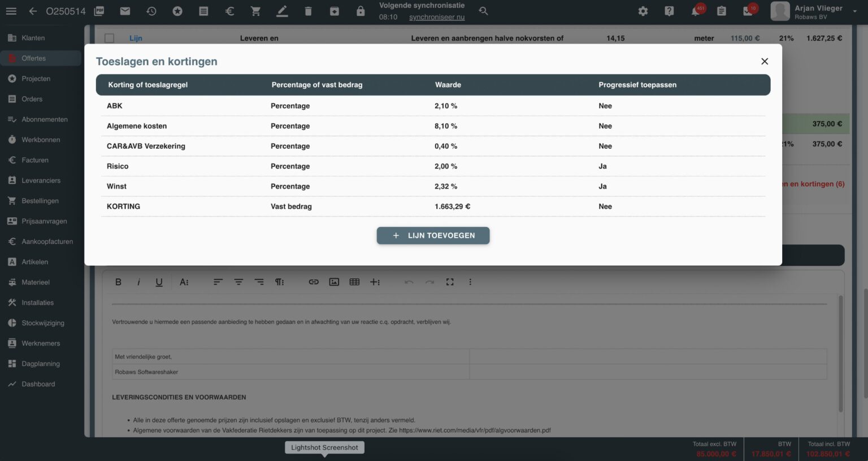Click the trash delete icon

click(x=308, y=11)
